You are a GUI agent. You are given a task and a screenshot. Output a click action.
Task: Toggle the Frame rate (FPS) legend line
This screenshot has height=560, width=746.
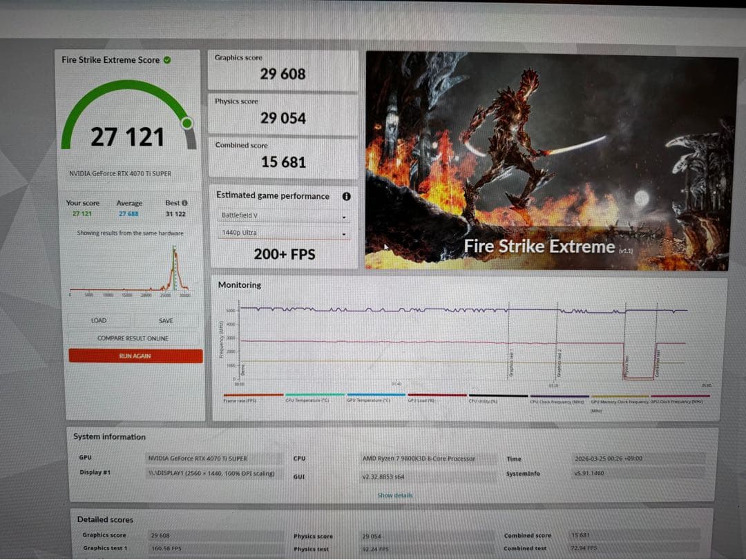[x=253, y=397]
